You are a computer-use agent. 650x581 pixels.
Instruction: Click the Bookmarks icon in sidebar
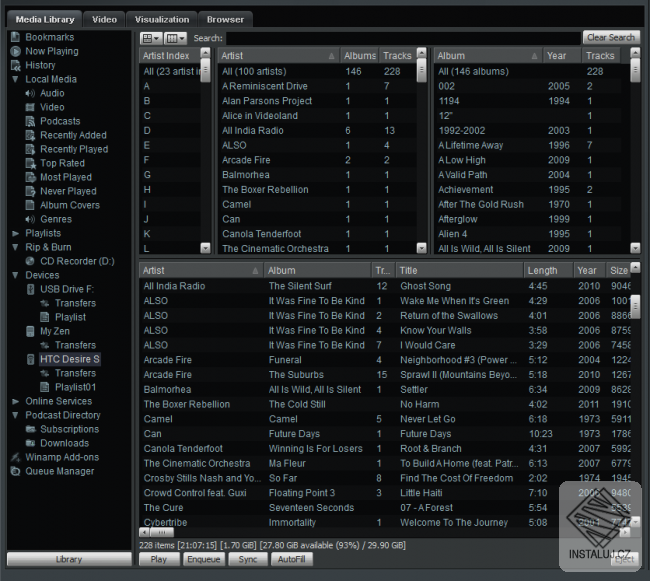[15, 37]
